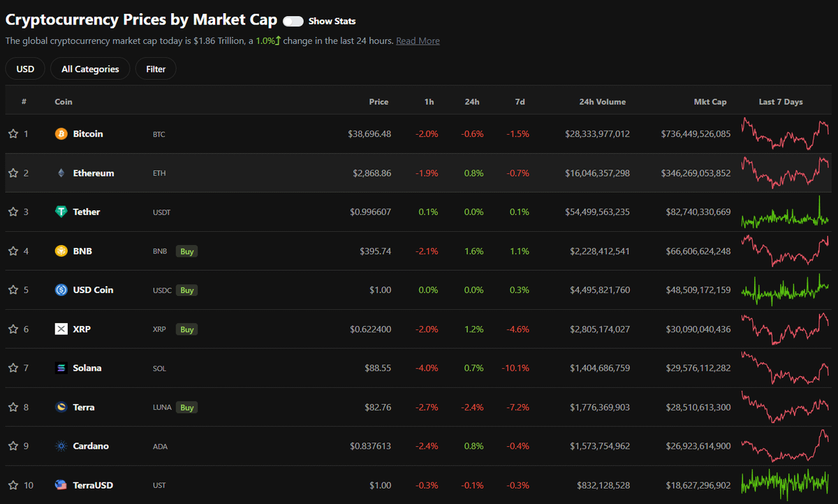Screen dimensions: 838x504
Task: Click the Read More link
Action: pyautogui.click(x=418, y=41)
